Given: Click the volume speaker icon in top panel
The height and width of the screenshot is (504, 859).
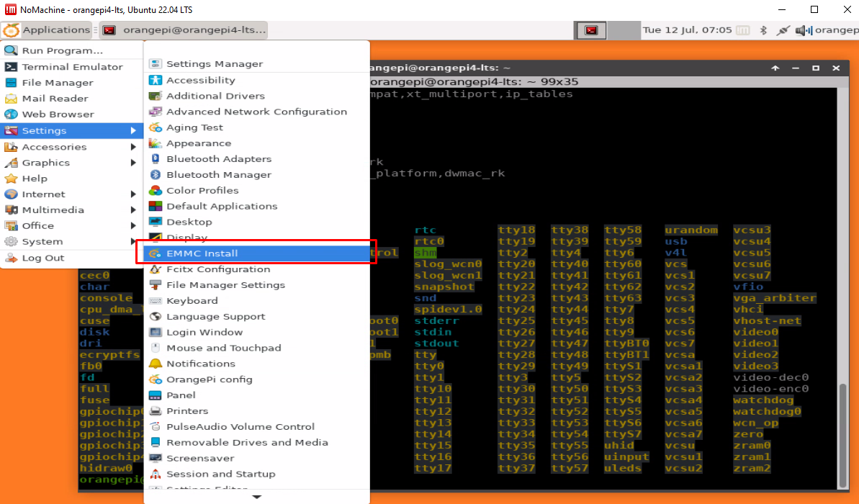Looking at the screenshot, I should click(x=803, y=30).
